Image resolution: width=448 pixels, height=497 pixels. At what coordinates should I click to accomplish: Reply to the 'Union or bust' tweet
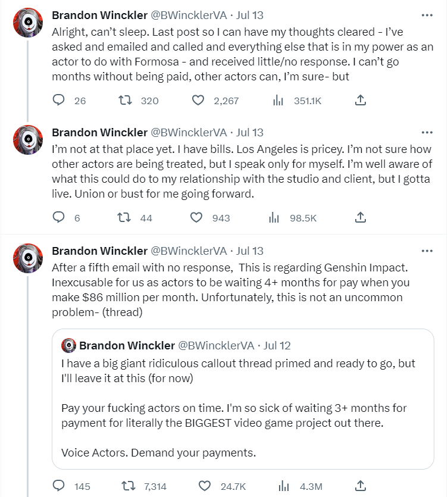coord(58,218)
